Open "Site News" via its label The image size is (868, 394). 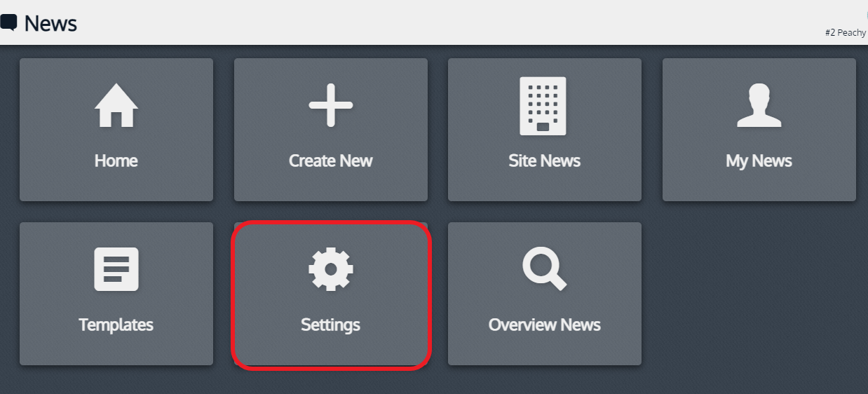point(545,161)
